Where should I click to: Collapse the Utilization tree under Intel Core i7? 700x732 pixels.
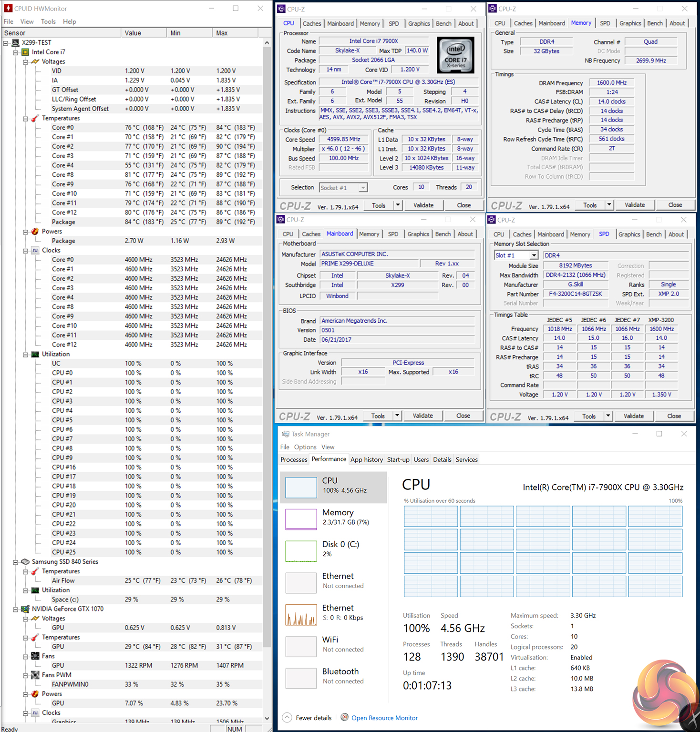click(x=25, y=355)
